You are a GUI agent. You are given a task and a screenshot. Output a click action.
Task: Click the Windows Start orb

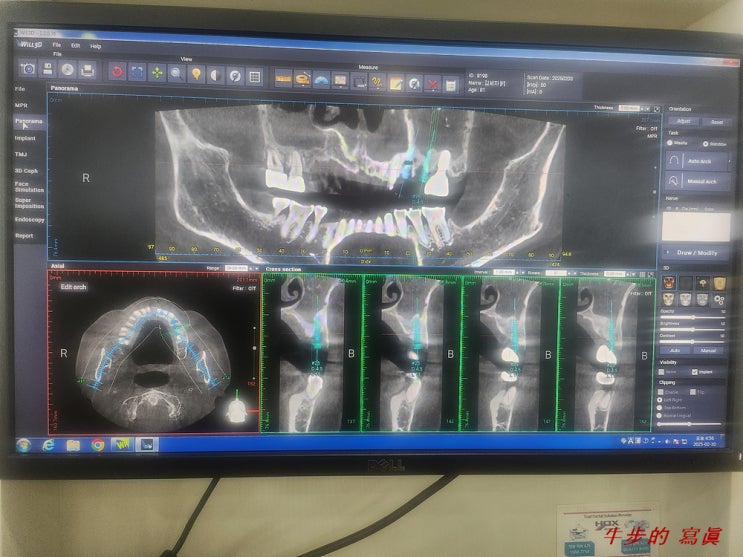(23, 445)
